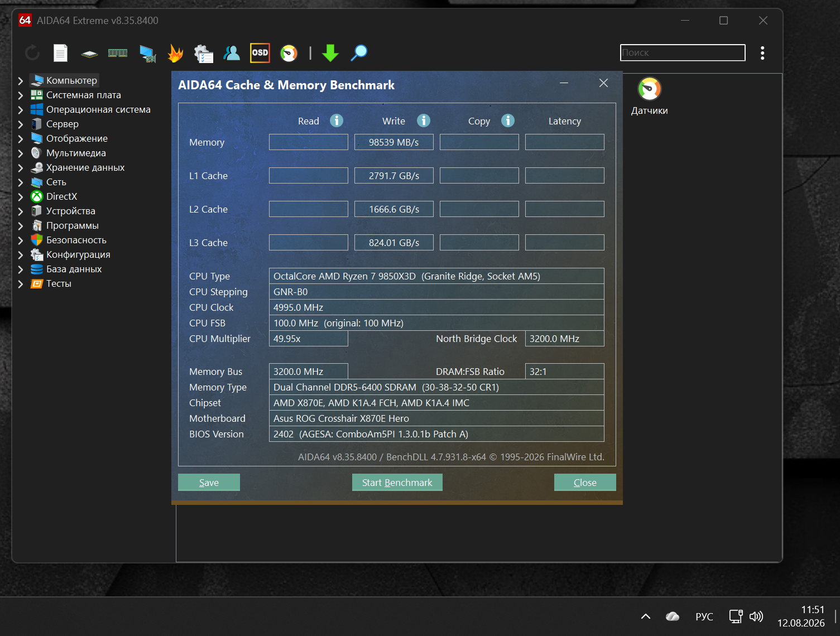Expand the Системная плата tree node
Viewport: 840px width, 636px height.
click(x=21, y=95)
